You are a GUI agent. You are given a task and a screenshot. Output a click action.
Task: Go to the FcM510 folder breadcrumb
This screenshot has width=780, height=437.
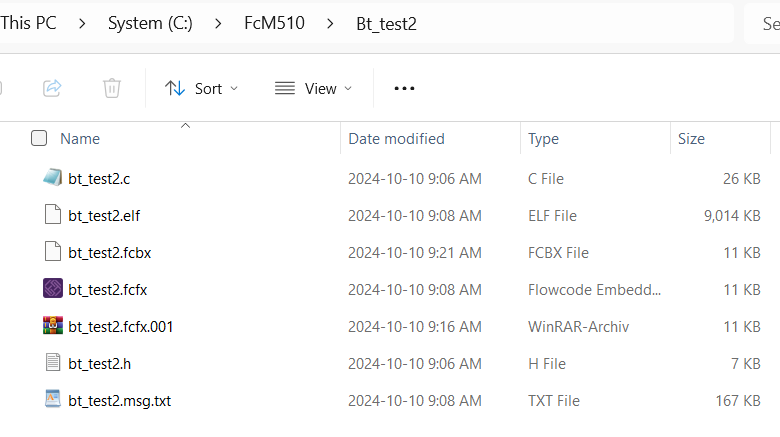click(273, 23)
